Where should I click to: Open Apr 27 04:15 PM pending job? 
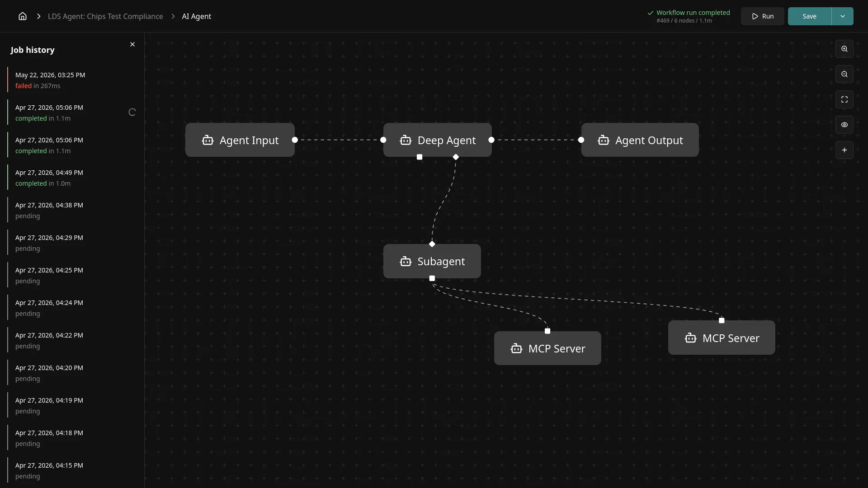[72, 470]
